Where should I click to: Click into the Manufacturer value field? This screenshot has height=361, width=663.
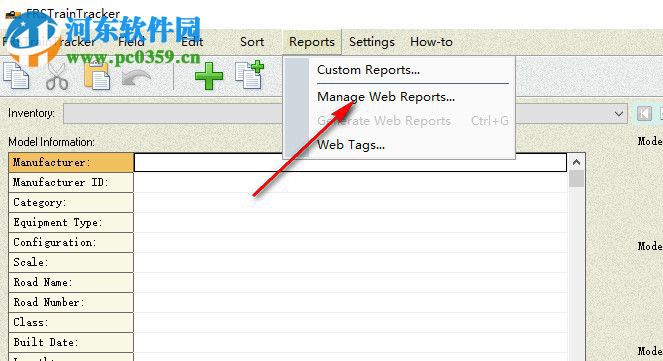tap(350, 162)
